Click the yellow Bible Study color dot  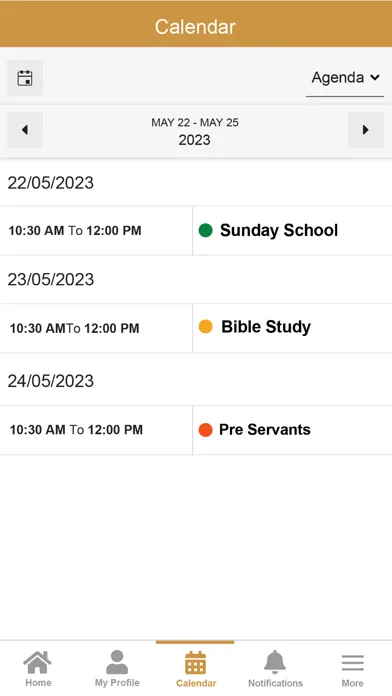pos(206,327)
